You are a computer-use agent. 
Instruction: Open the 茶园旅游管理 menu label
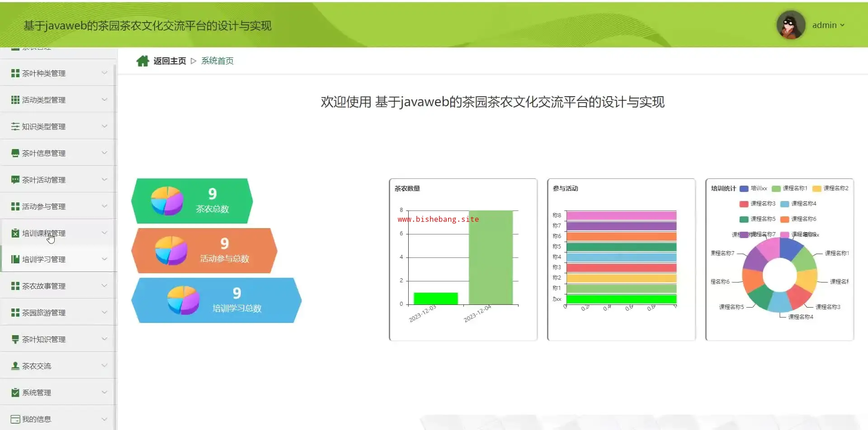tap(44, 313)
